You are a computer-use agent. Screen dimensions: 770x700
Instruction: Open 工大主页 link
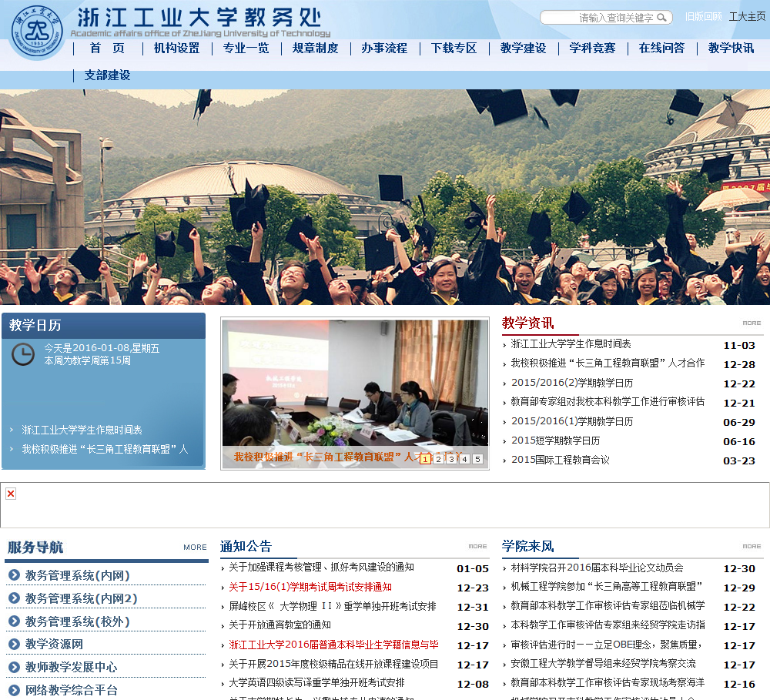tap(747, 17)
